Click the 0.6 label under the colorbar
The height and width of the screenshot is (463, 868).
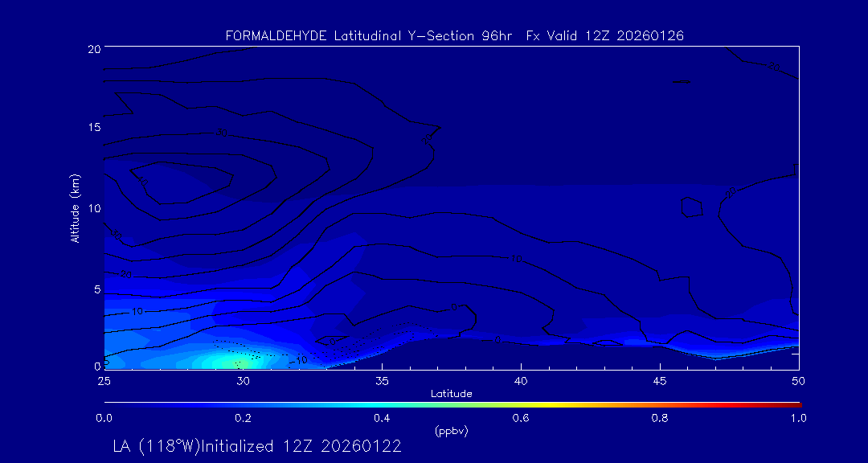521,418
